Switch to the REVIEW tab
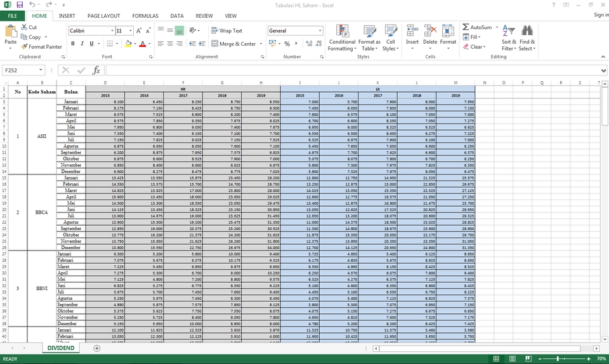 [204, 16]
